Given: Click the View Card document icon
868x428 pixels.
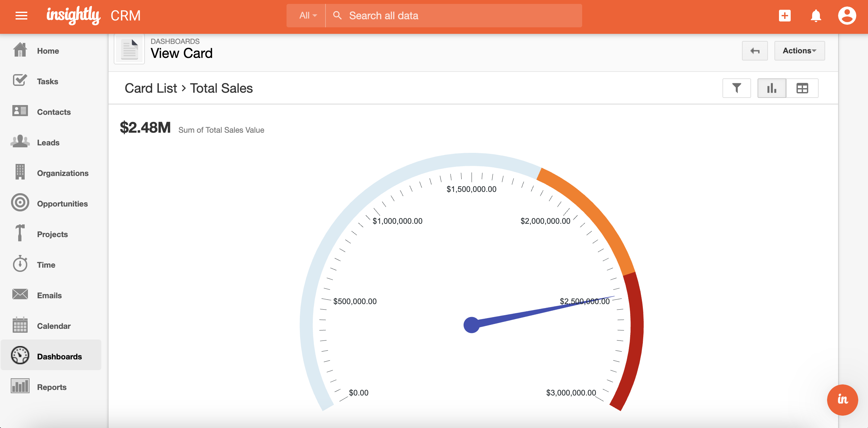Looking at the screenshot, I should pyautogui.click(x=129, y=49).
